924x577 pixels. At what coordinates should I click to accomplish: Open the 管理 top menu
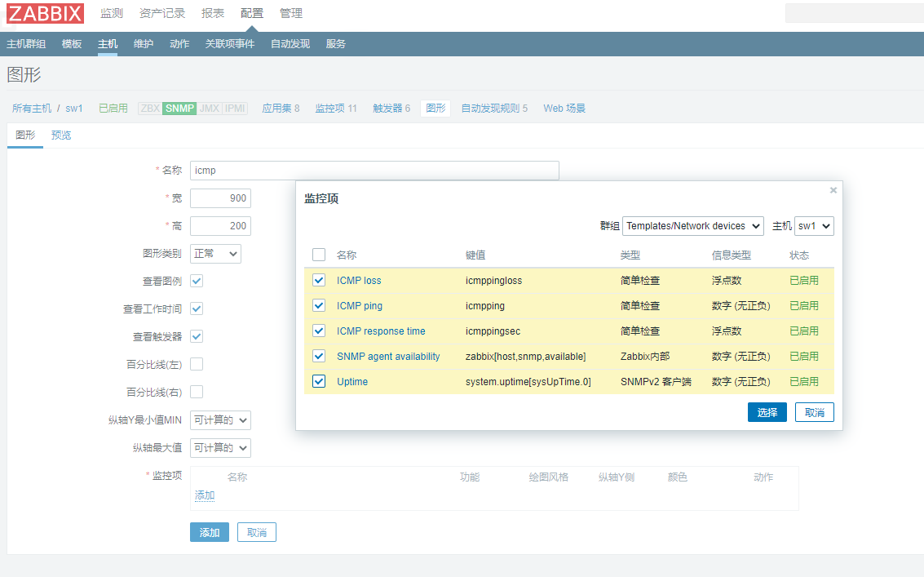tap(290, 13)
